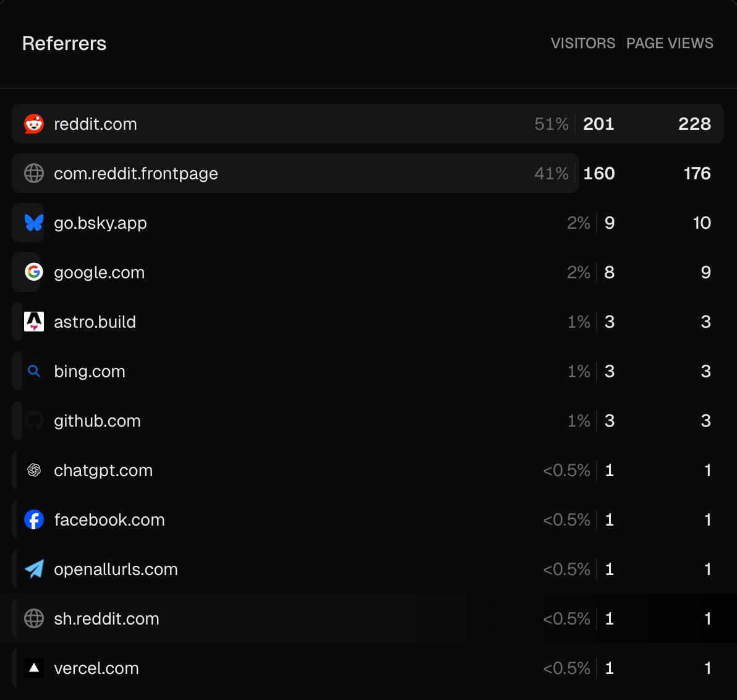Sort by the VISITORS column header
Screen dimensions: 737x700
[x=583, y=43]
